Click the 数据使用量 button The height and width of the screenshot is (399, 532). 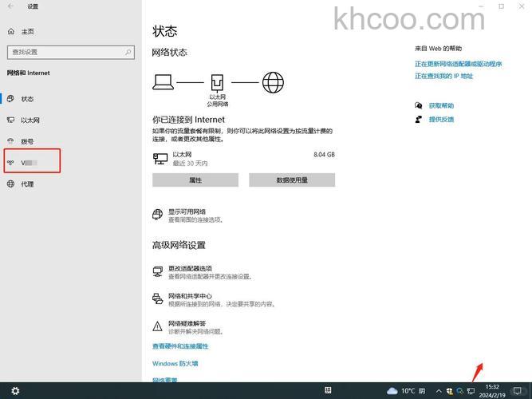292,180
